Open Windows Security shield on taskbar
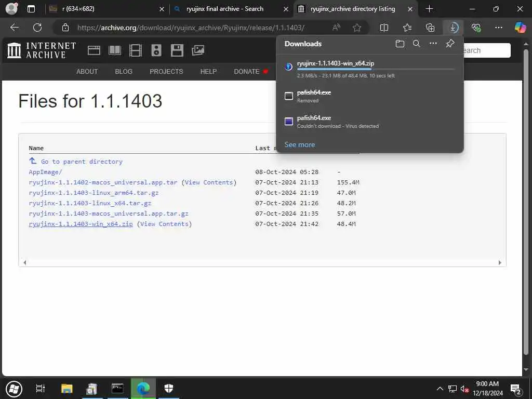532x399 pixels. (169, 388)
